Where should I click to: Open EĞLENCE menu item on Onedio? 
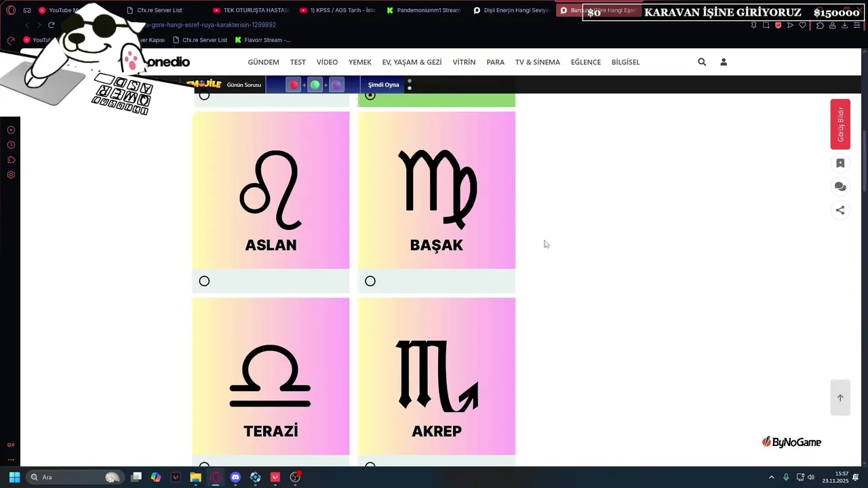pos(586,62)
